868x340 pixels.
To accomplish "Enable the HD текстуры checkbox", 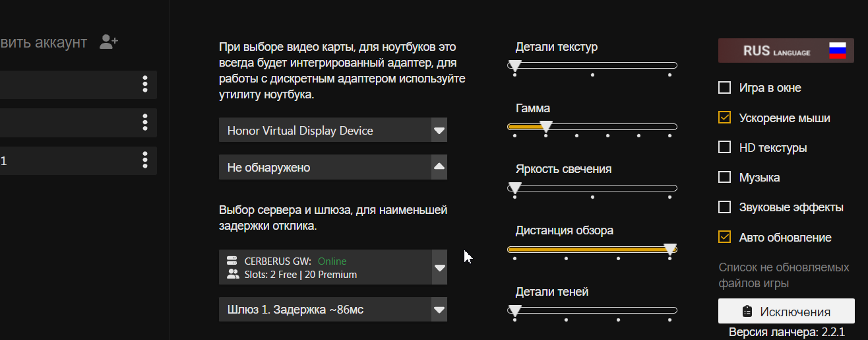I will coord(724,147).
